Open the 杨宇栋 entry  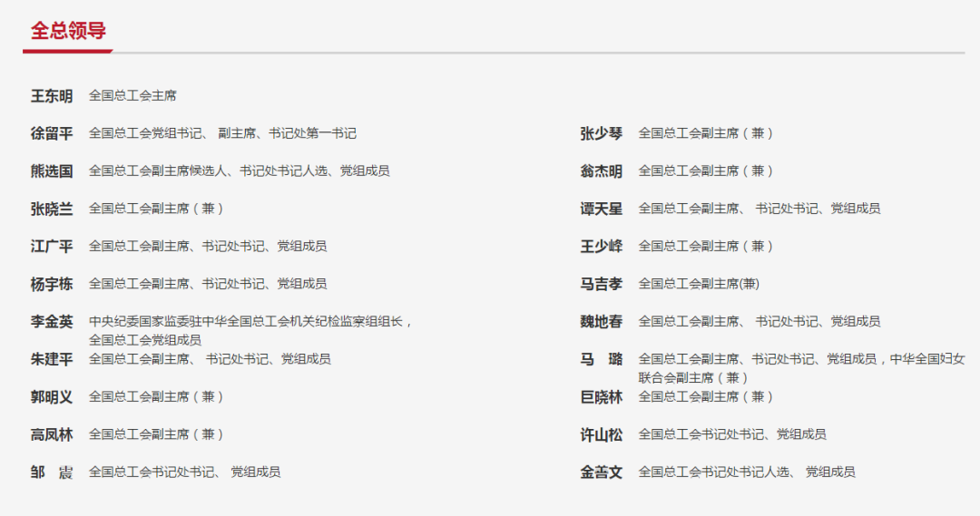52,284
